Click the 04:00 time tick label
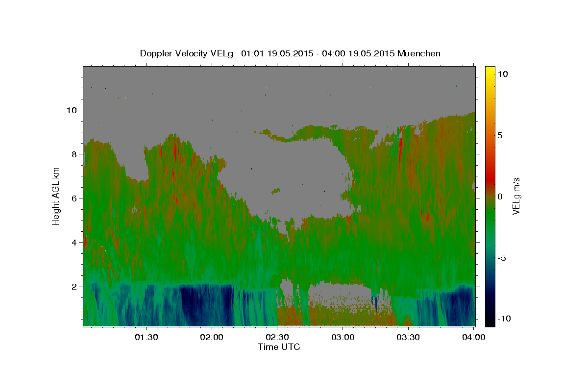The width and height of the screenshot is (588, 392). (474, 338)
